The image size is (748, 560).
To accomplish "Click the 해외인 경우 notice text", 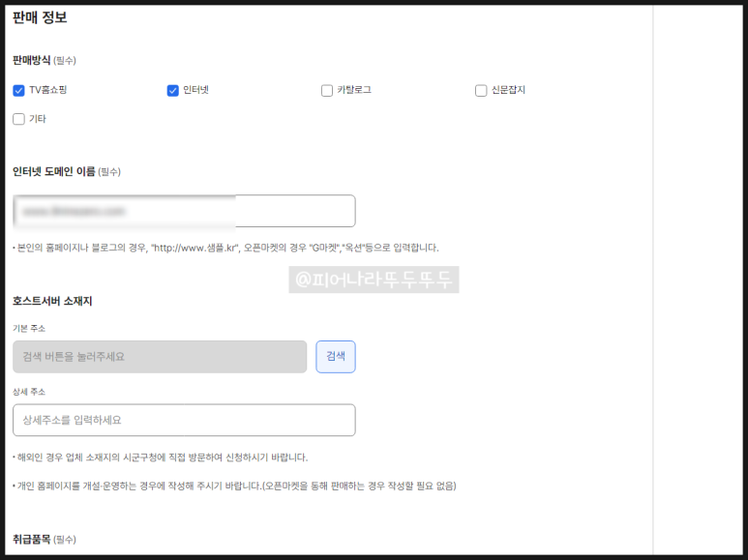I will (x=162, y=457).
